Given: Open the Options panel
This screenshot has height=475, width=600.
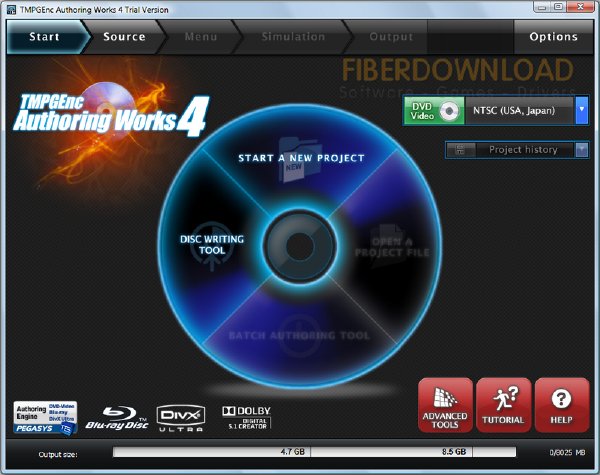Looking at the screenshot, I should click(553, 37).
